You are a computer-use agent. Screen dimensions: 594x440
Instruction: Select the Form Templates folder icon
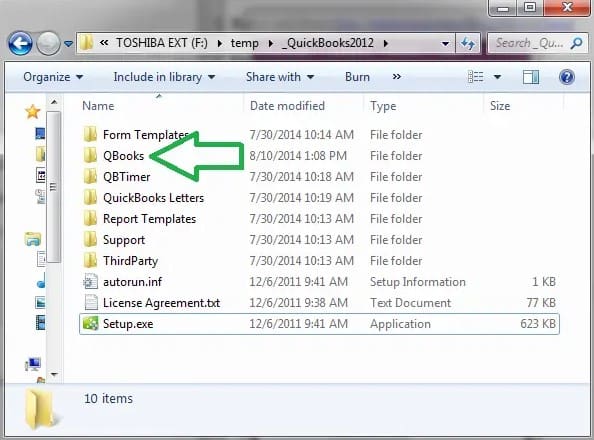(90, 134)
